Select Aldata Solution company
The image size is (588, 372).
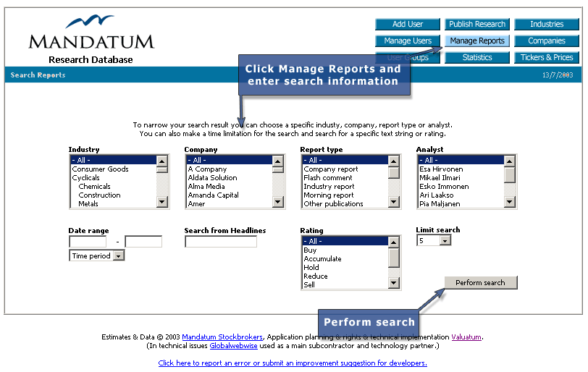pos(230,177)
